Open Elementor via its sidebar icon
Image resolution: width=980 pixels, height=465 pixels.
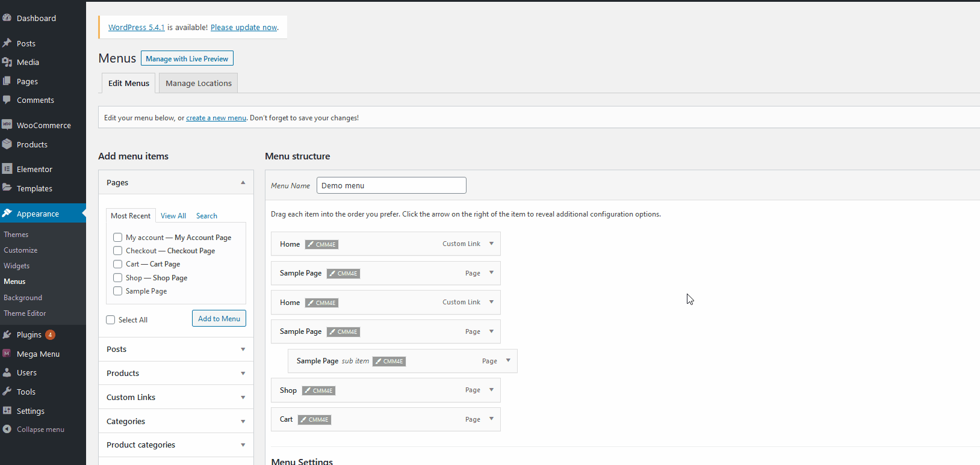click(x=7, y=169)
